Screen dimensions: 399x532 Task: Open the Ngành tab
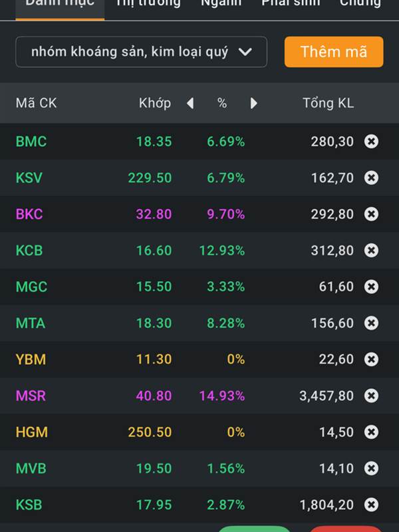221,3
